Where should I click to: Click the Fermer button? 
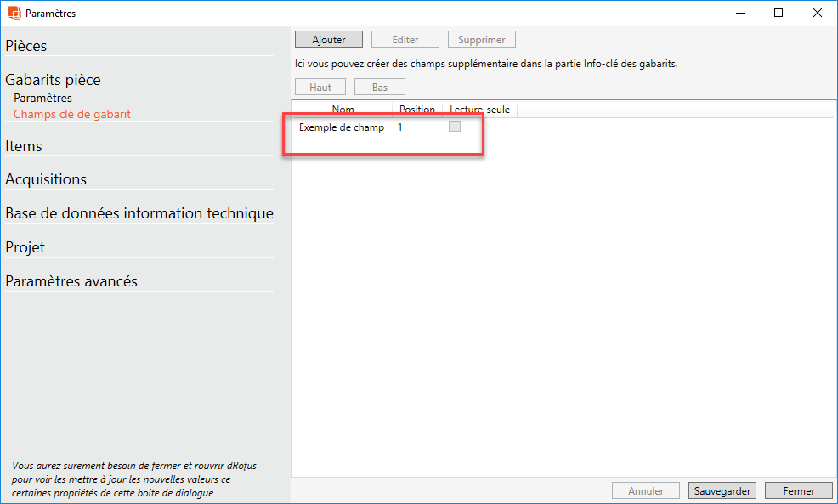(x=798, y=490)
